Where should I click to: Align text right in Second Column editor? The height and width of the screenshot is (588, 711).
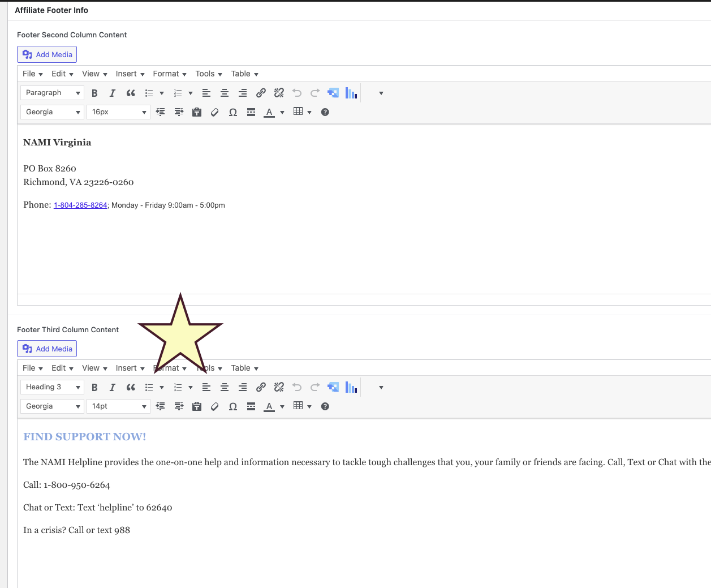click(243, 93)
